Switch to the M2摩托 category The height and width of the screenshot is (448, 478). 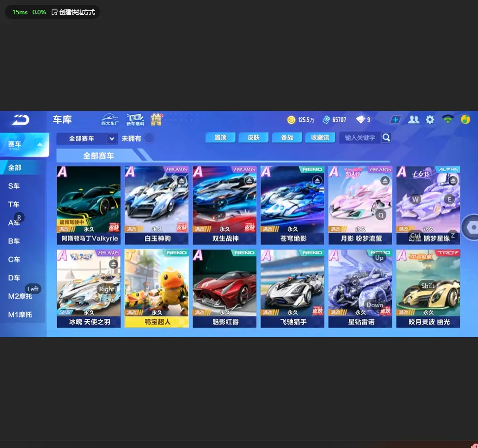tap(20, 296)
